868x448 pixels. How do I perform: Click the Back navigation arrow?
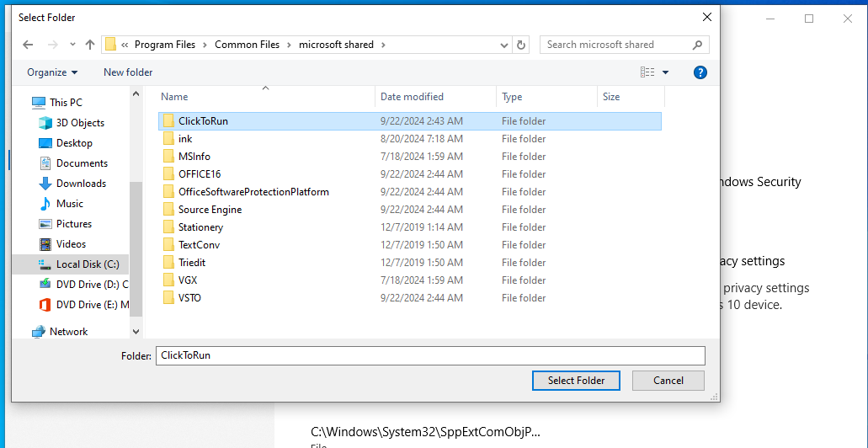[x=28, y=45]
